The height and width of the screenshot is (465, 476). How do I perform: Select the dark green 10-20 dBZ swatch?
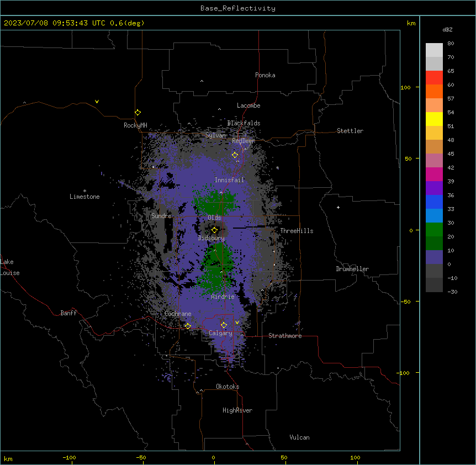(x=434, y=244)
